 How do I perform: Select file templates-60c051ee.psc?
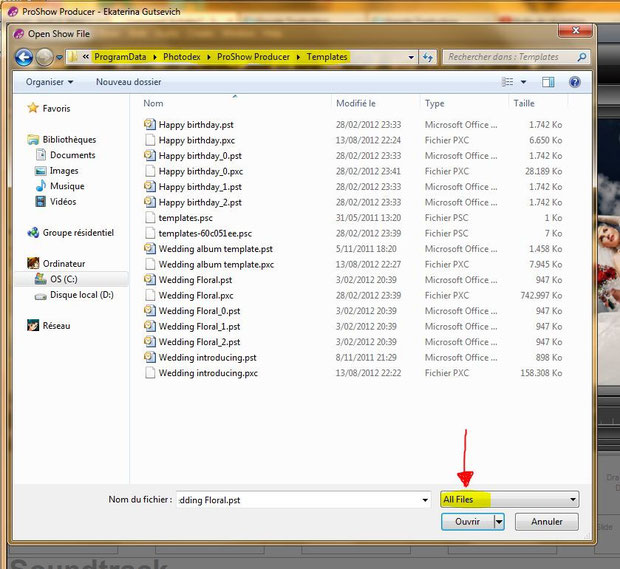tap(205, 233)
